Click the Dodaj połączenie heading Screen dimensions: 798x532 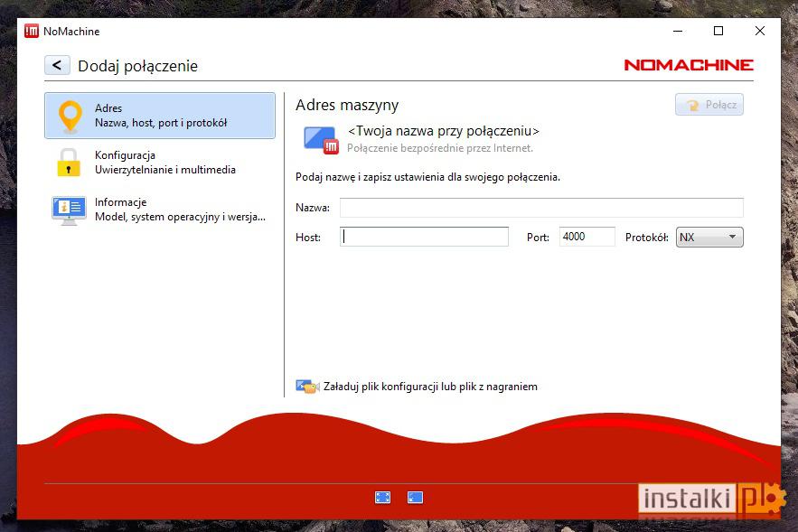click(x=138, y=66)
